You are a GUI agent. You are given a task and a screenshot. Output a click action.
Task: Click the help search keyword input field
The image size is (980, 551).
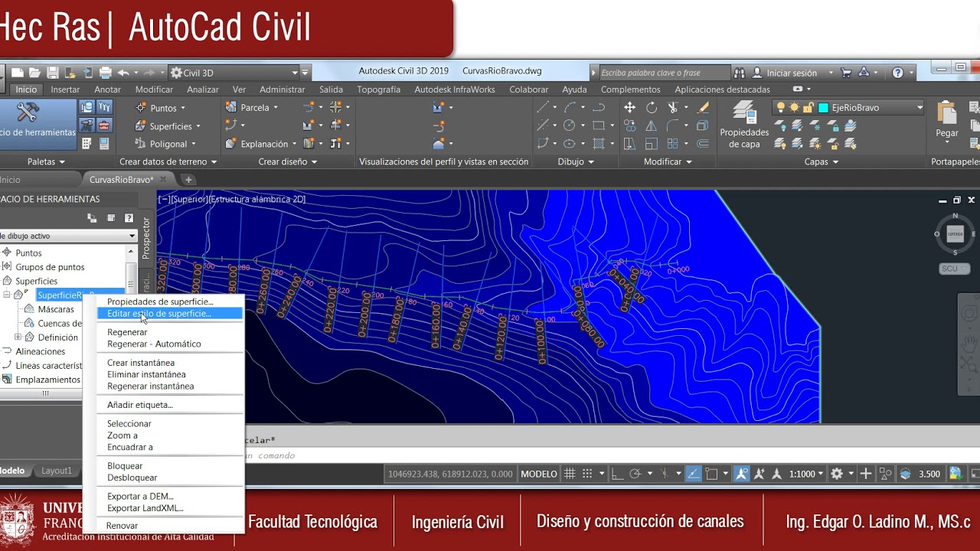coord(665,73)
